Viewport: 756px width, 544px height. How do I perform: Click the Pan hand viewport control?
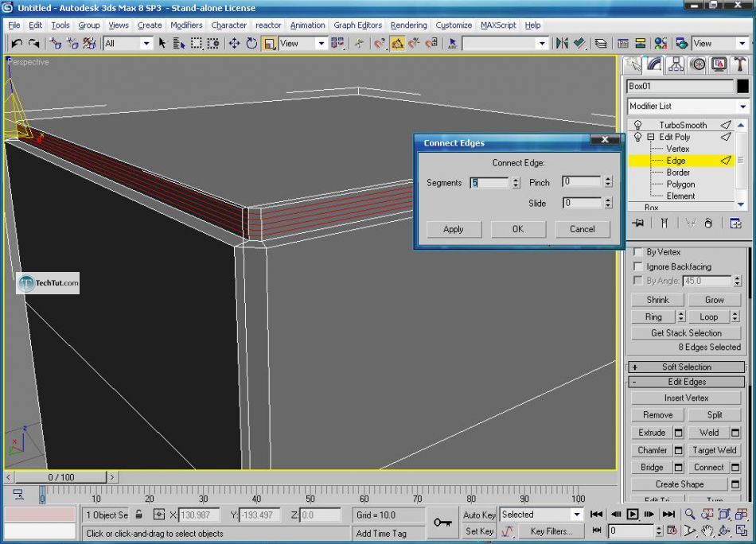(x=707, y=531)
